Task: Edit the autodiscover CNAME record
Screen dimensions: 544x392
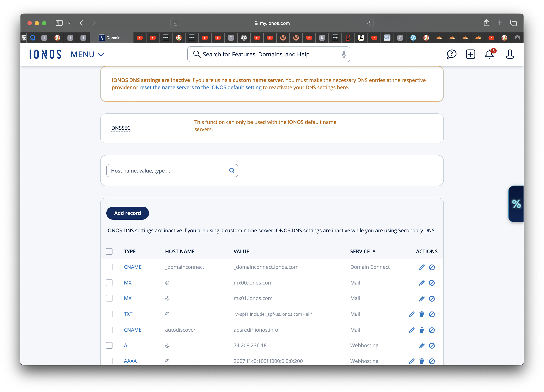Action: pos(411,330)
